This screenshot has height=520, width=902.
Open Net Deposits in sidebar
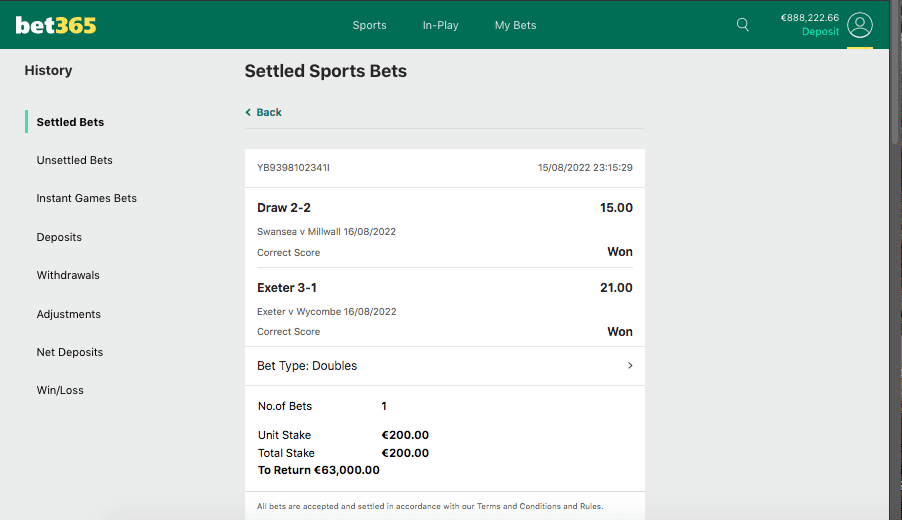pyautogui.click(x=70, y=352)
